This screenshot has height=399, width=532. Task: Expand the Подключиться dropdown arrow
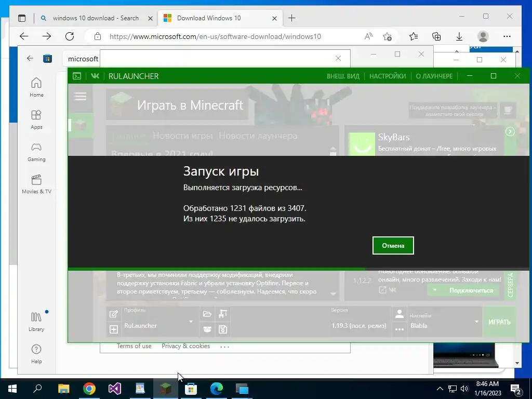(x=435, y=290)
